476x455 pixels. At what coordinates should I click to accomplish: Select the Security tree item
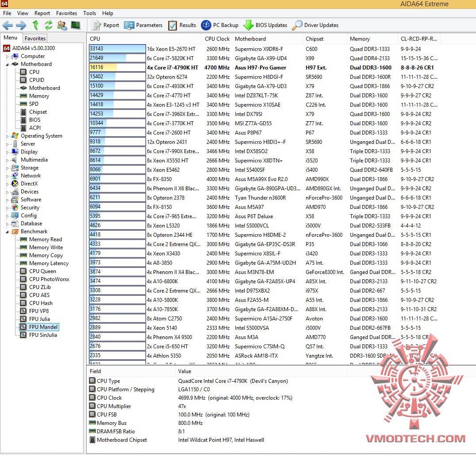pos(26,208)
